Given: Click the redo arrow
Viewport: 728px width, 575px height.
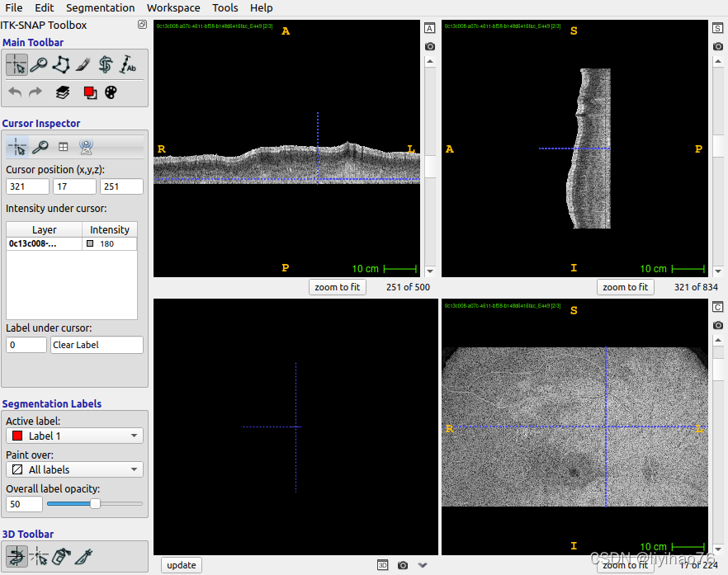Looking at the screenshot, I should click(x=35, y=92).
